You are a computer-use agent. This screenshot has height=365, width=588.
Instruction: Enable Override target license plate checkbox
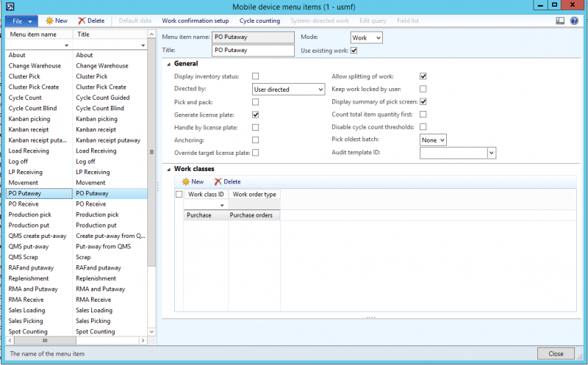[x=255, y=153]
